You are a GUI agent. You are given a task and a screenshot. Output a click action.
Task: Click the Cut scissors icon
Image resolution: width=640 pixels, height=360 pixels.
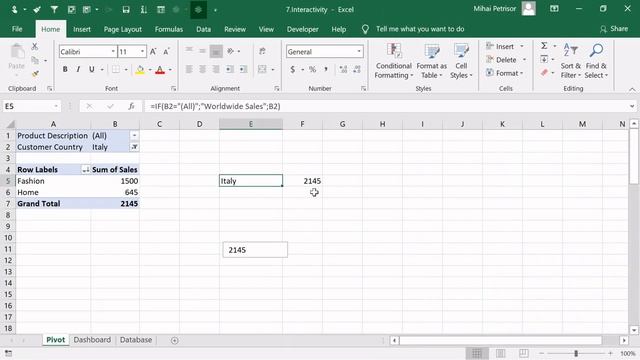point(35,47)
